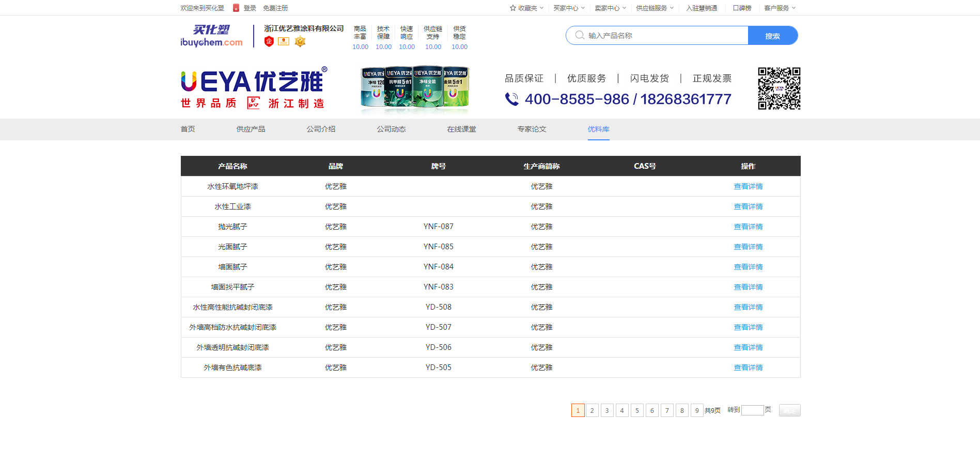Viewport: 980px width, 465px height.
Task: Click the favorites star icon
Action: [513, 8]
